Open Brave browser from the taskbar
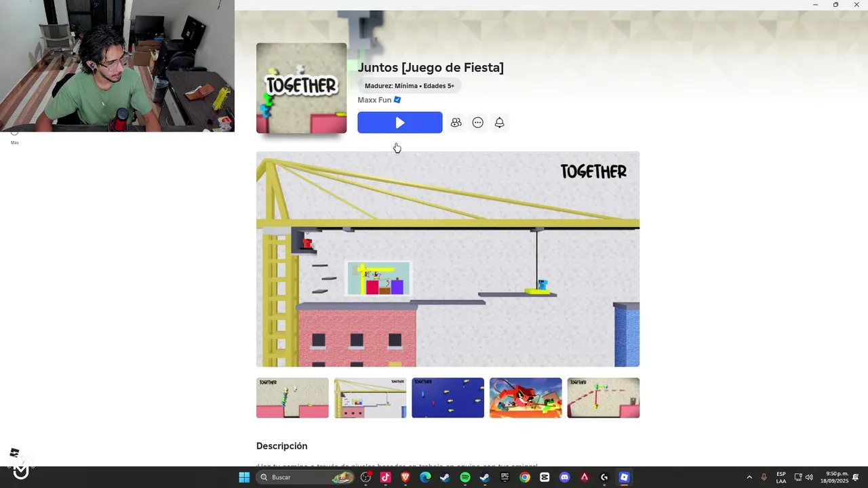 [x=406, y=477]
